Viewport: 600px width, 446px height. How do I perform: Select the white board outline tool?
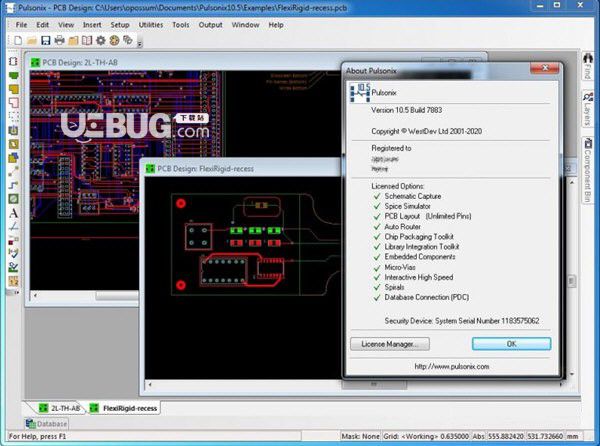tap(13, 103)
